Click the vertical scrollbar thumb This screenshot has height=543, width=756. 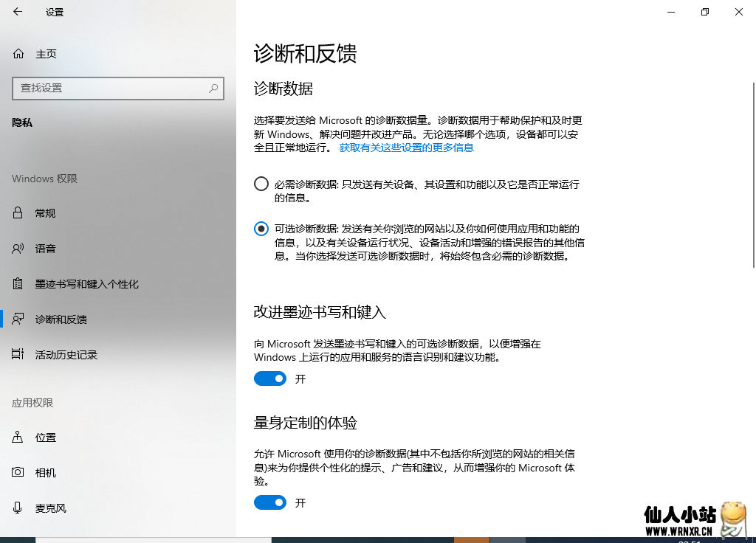[x=754, y=175]
